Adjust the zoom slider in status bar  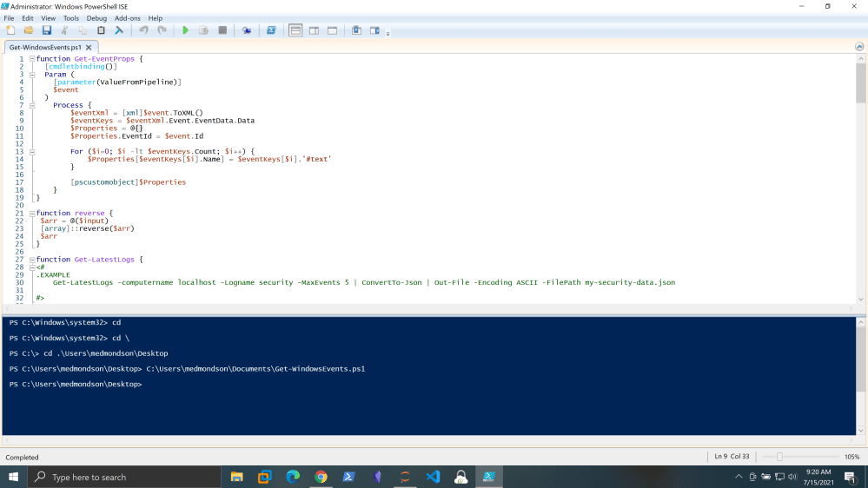pyautogui.click(x=779, y=457)
